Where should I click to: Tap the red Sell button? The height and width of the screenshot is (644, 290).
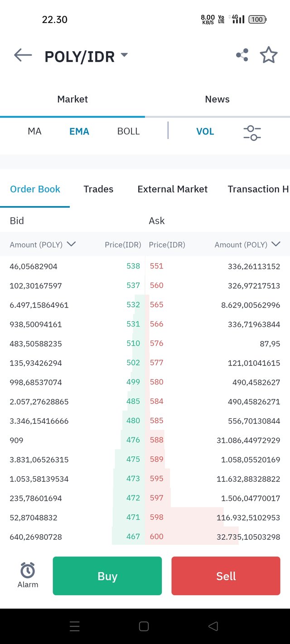coord(226,576)
